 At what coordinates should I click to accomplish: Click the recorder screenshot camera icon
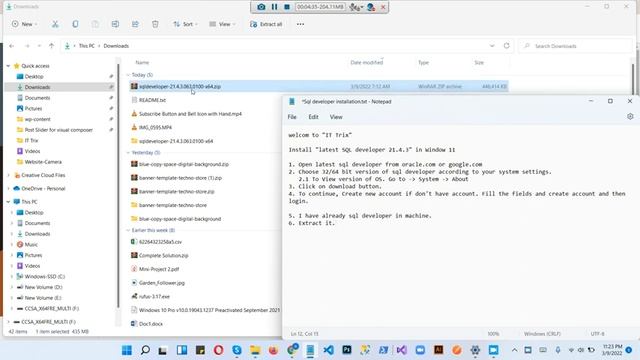(x=261, y=7)
